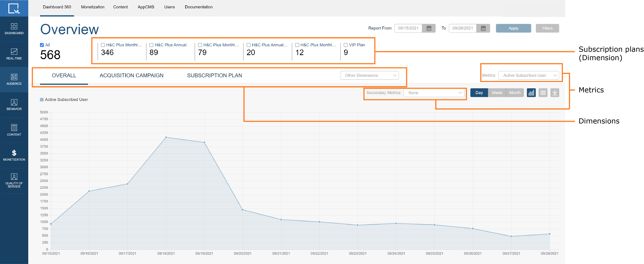Open the To date calendar picker
The height and width of the screenshot is (264, 644).
483,28
